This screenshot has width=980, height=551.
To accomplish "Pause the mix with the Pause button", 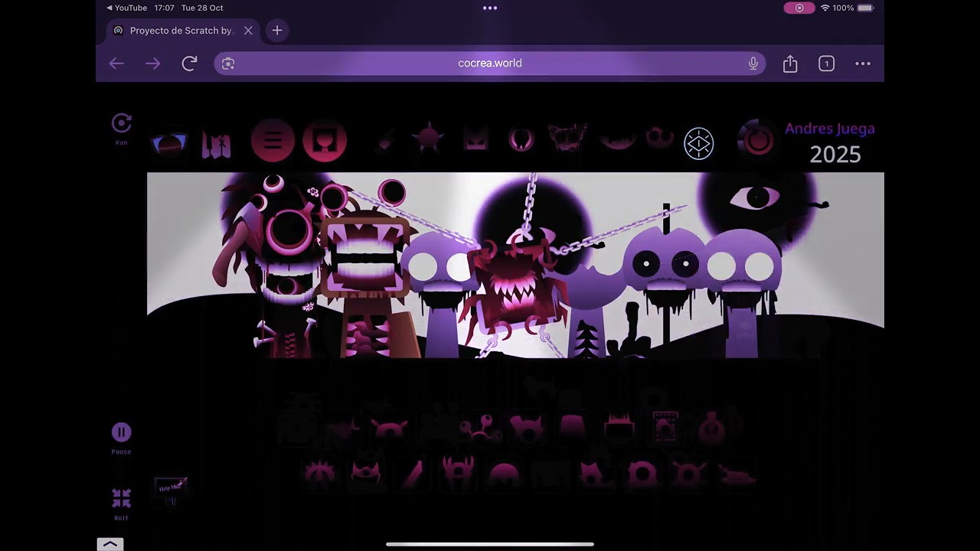I will pyautogui.click(x=122, y=432).
